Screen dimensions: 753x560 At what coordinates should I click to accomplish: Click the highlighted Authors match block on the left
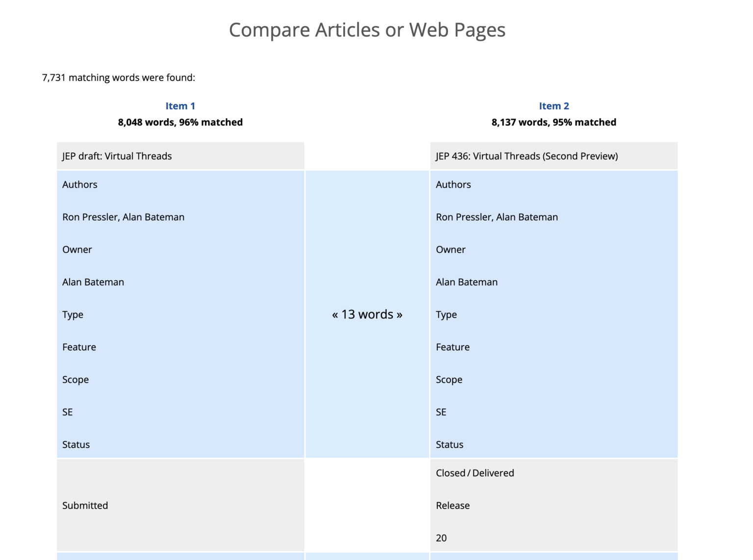(x=79, y=184)
